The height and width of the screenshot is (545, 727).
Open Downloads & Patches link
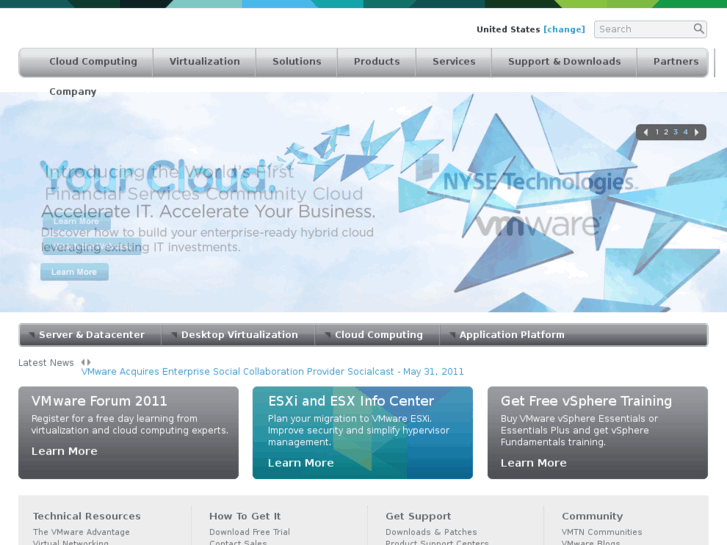pos(431,532)
